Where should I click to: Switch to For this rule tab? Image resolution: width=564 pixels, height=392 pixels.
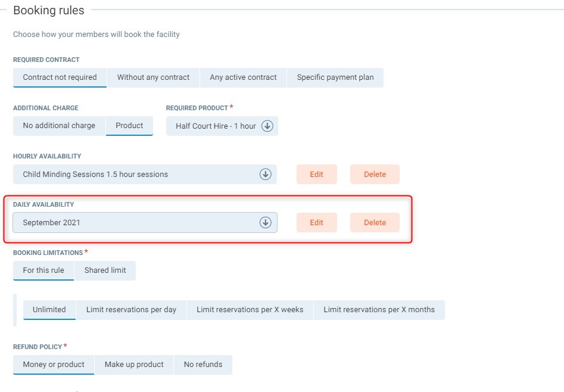(x=43, y=270)
